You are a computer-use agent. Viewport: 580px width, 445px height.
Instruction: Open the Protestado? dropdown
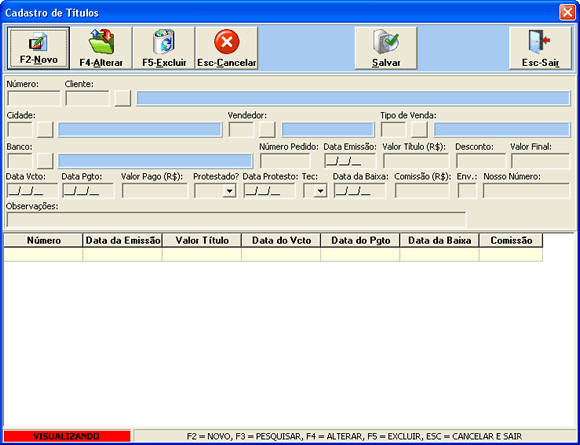229,191
